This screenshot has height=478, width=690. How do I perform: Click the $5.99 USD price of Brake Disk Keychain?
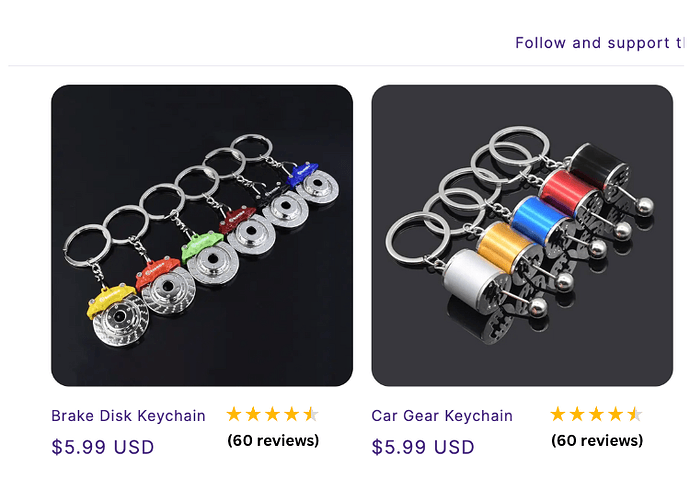103,447
